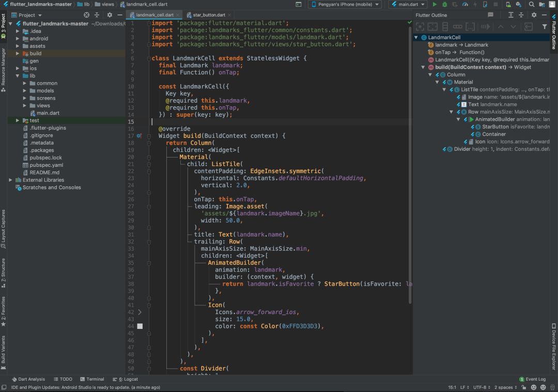Open the Terminal tool window tab
This screenshot has width=558, height=392.
[x=92, y=379]
